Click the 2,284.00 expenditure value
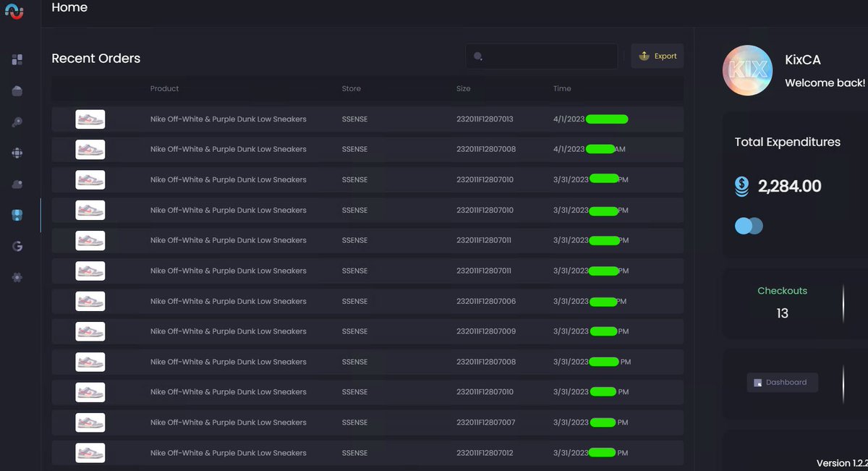The height and width of the screenshot is (471, 868). click(790, 187)
